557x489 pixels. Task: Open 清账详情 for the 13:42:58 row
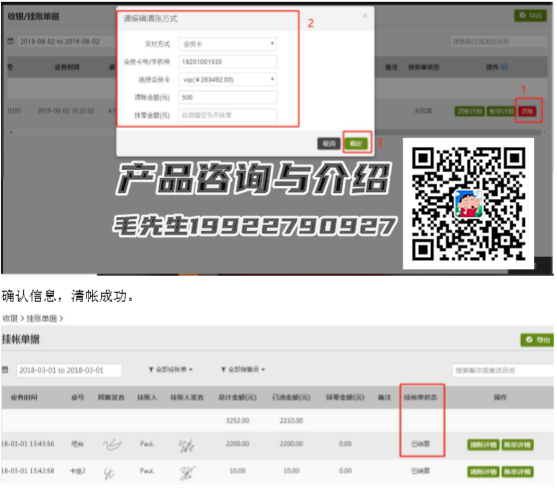click(483, 472)
